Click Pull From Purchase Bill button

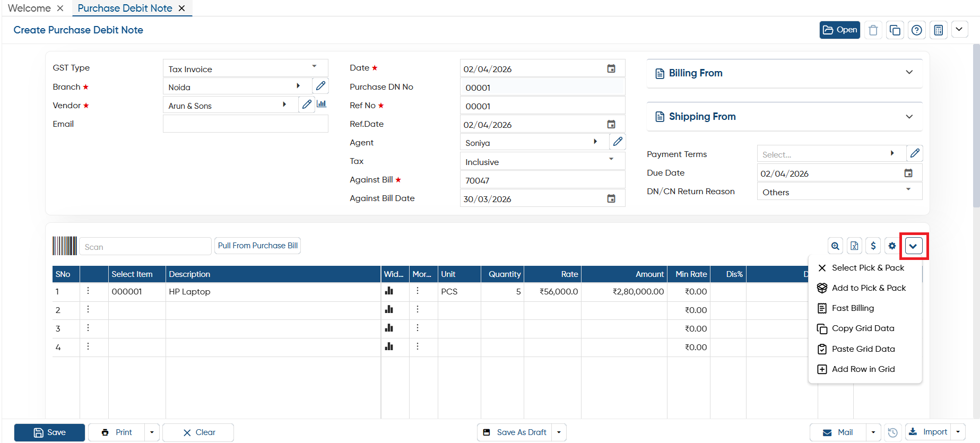[x=258, y=246]
